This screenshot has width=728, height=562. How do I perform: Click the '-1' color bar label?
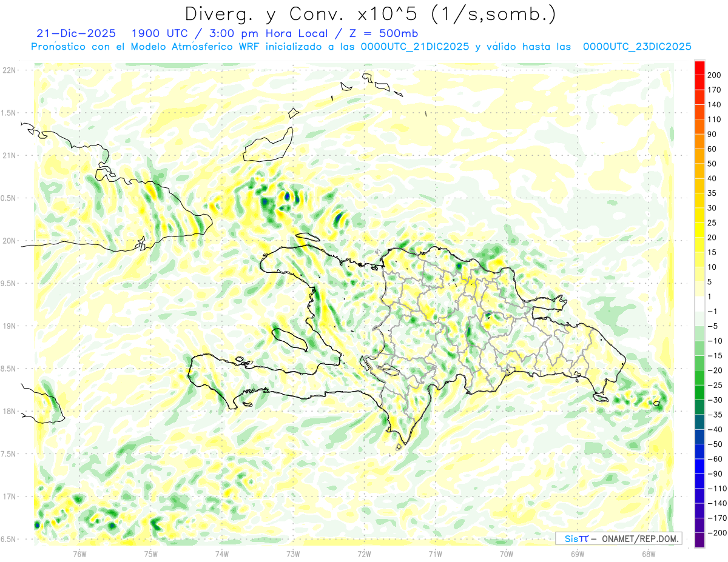[x=712, y=311]
